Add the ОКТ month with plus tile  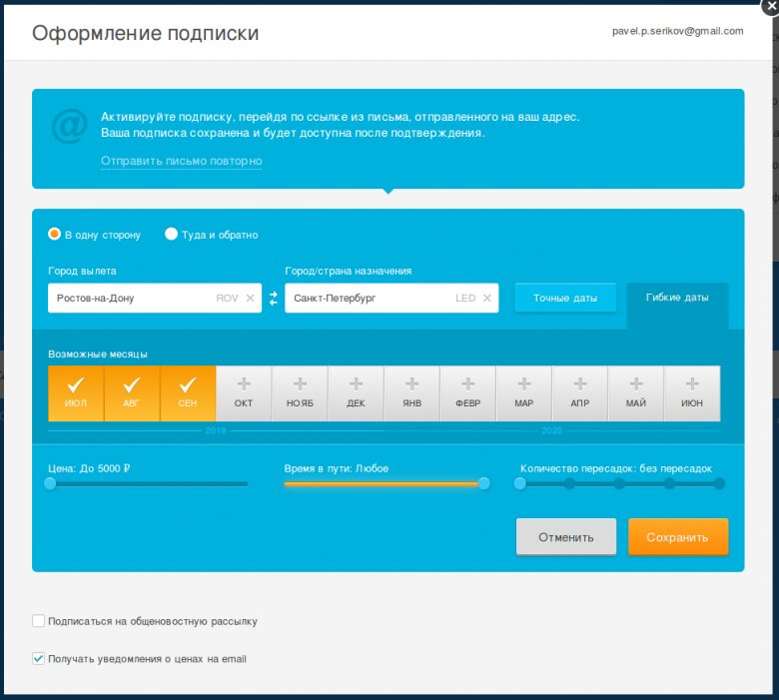(x=244, y=392)
